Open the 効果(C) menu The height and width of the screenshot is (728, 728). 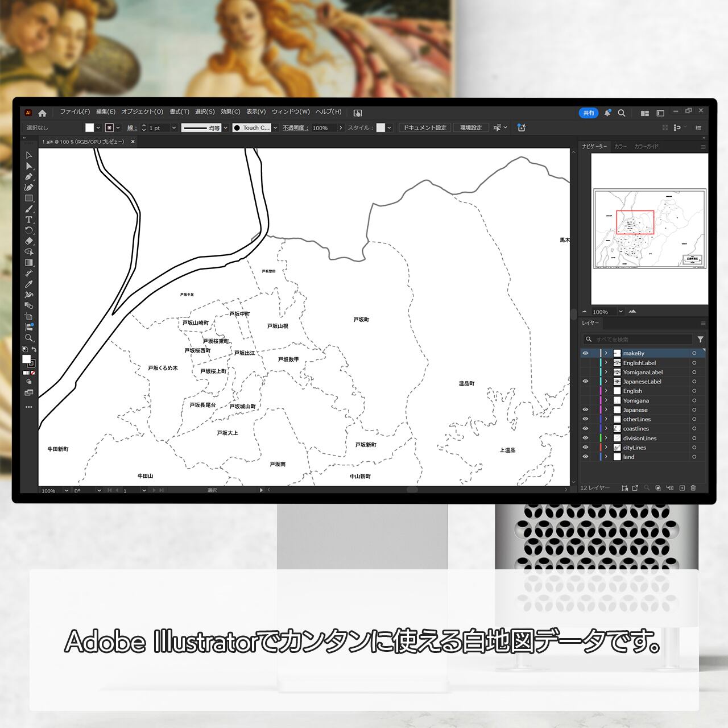(x=230, y=112)
